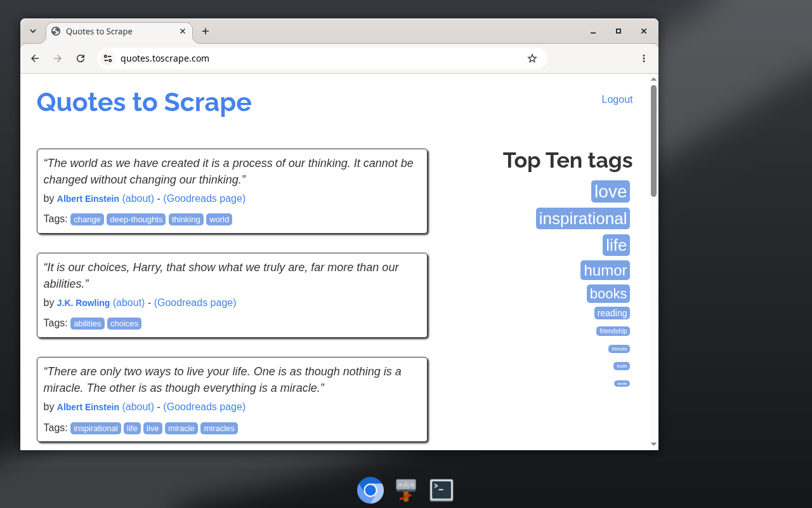Click the browser forward arrow
Screen dimensions: 812x508
click(x=58, y=58)
